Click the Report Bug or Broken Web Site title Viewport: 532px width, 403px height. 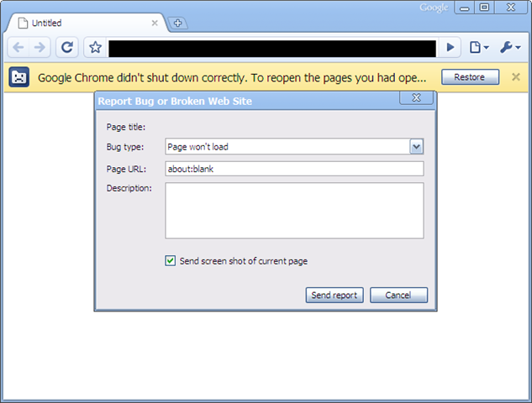[175, 102]
